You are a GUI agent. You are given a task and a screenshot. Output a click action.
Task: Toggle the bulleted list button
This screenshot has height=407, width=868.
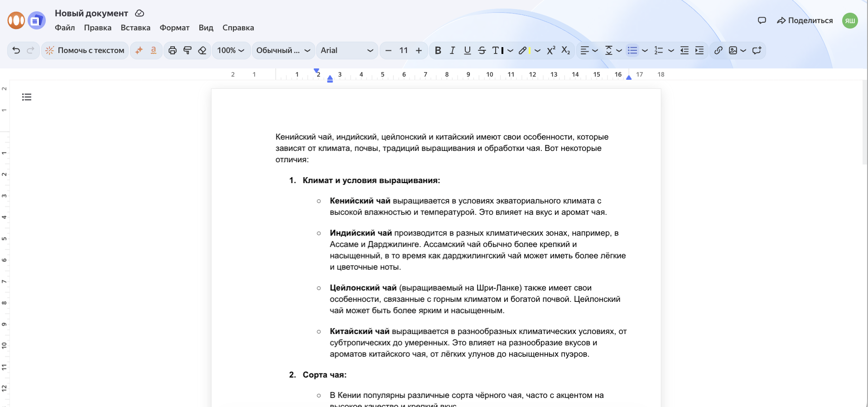click(632, 50)
